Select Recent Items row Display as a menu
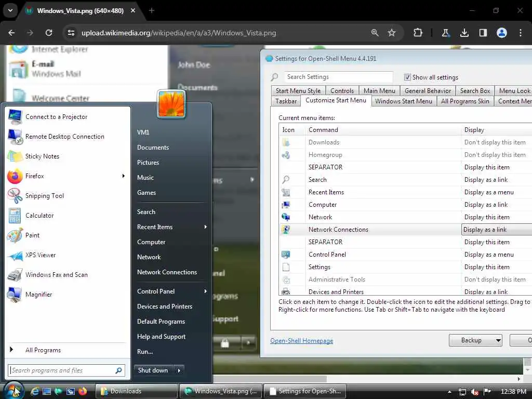The height and width of the screenshot is (399, 532). pyautogui.click(x=488, y=192)
